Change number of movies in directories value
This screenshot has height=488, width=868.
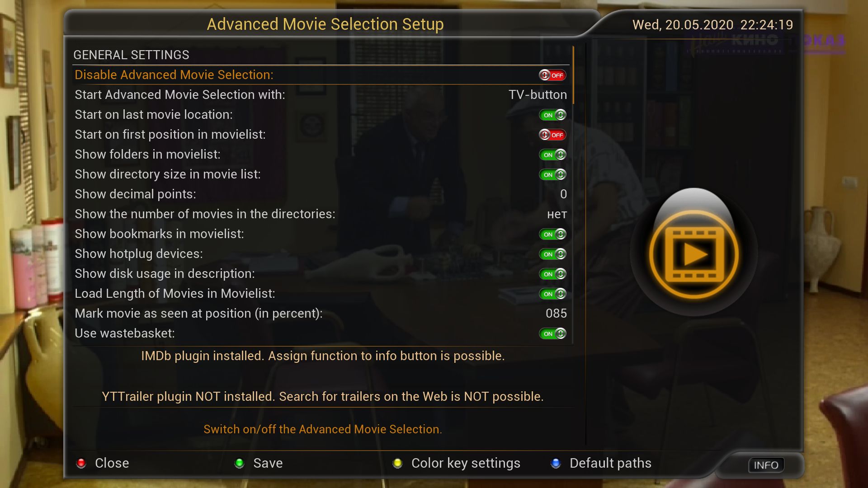(x=557, y=215)
